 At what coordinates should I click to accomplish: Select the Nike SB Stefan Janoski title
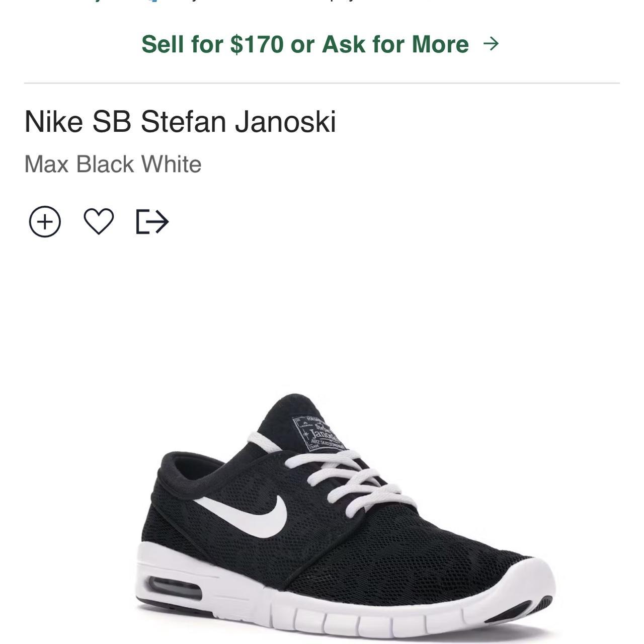180,121
